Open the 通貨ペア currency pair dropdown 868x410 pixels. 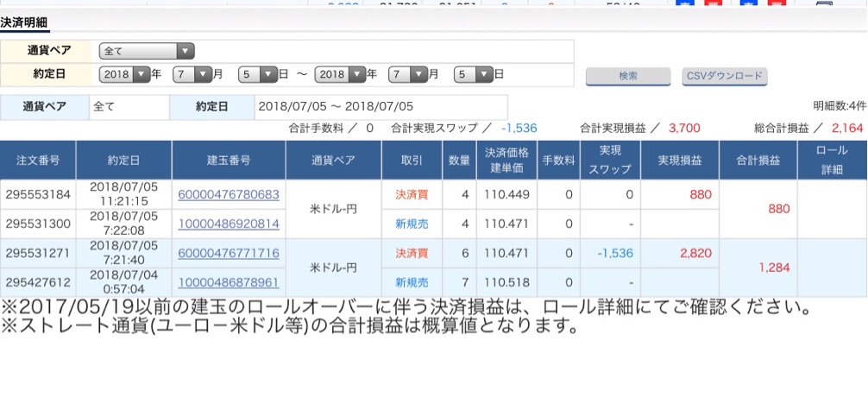(147, 51)
